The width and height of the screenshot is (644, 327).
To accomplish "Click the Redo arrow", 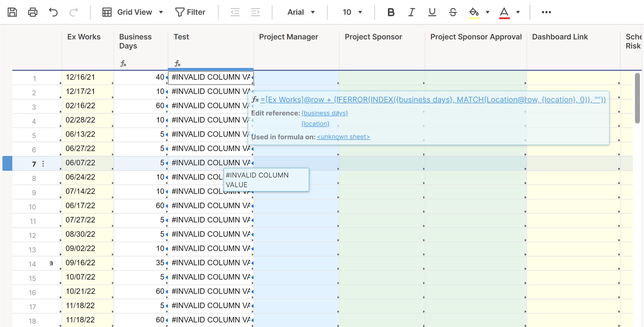I will point(74,12).
